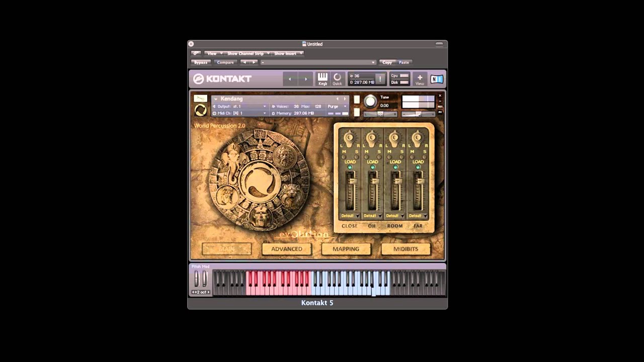Switch to the ADVANCED tab
644x362 pixels.
(287, 249)
